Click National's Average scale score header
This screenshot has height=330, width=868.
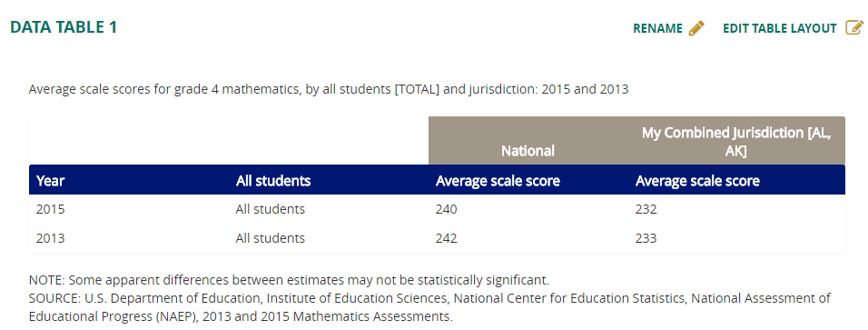click(498, 181)
